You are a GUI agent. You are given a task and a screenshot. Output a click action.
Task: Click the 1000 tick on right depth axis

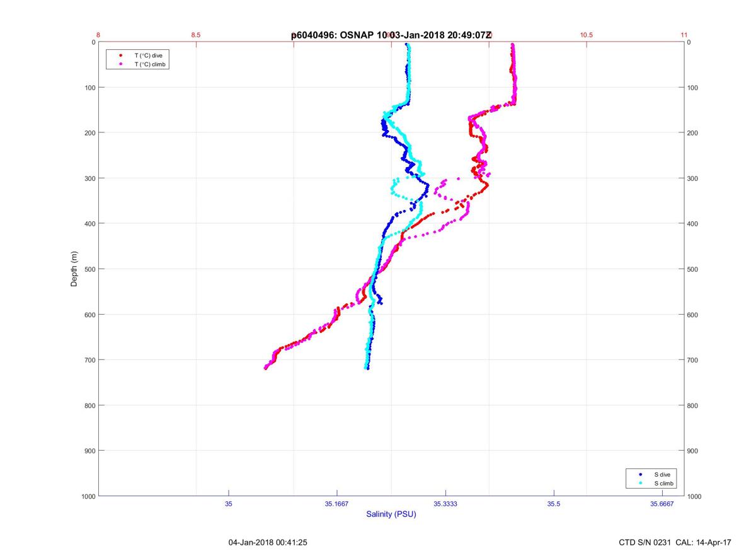pos(695,496)
